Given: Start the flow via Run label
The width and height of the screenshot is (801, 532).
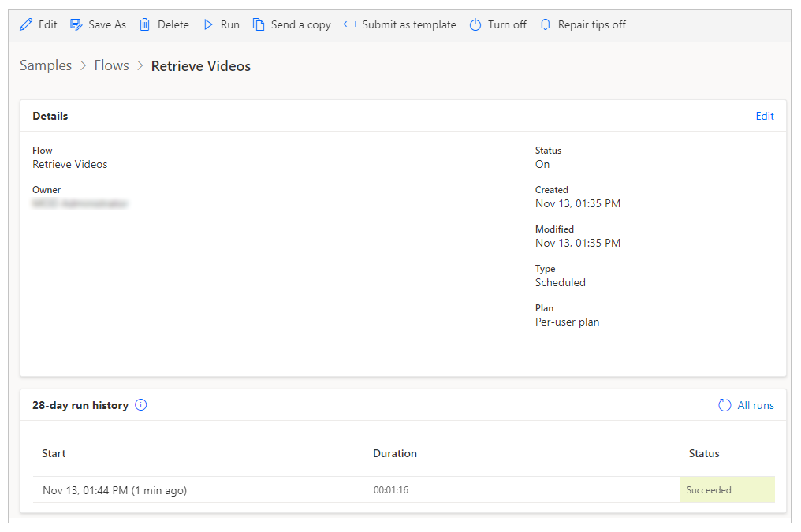Looking at the screenshot, I should tap(230, 24).
